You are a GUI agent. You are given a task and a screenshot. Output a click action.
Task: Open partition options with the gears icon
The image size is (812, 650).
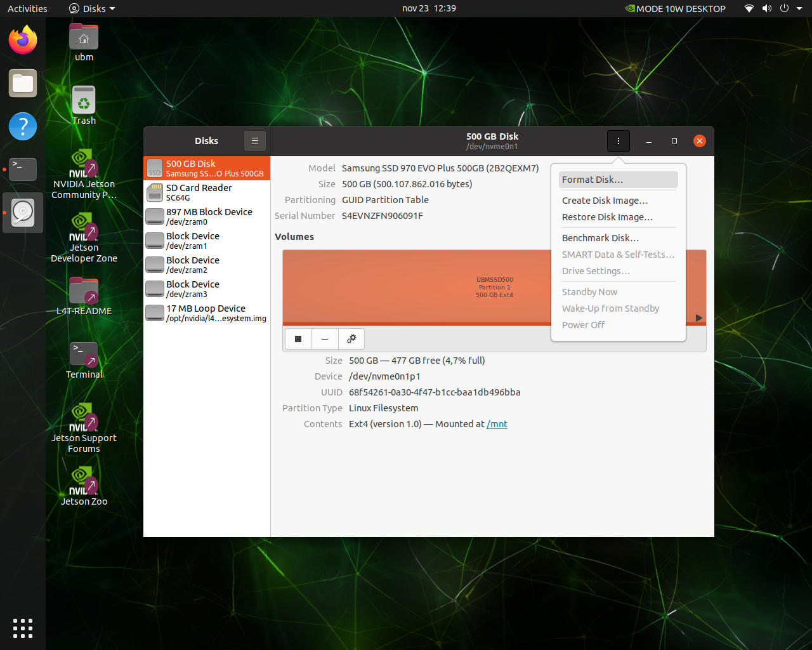point(351,339)
